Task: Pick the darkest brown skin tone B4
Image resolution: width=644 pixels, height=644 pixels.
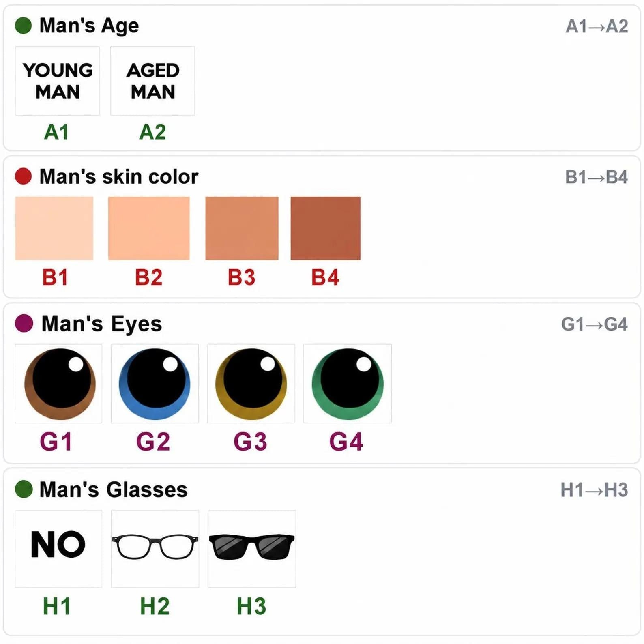Action: (326, 228)
